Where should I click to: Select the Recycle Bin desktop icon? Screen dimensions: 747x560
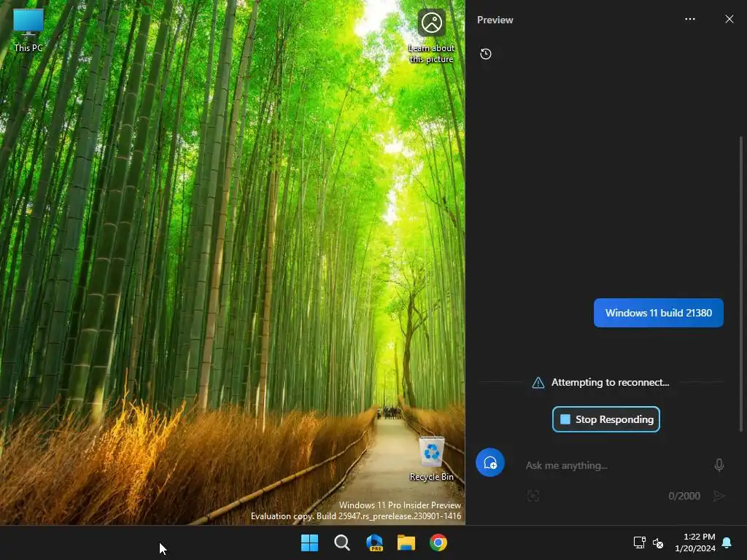tap(432, 459)
